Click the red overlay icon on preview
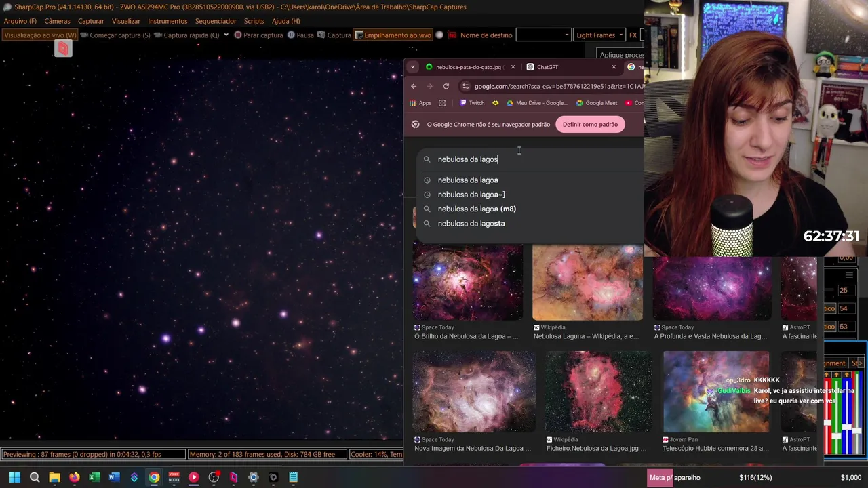Screen dimensions: 868x488 [63, 48]
